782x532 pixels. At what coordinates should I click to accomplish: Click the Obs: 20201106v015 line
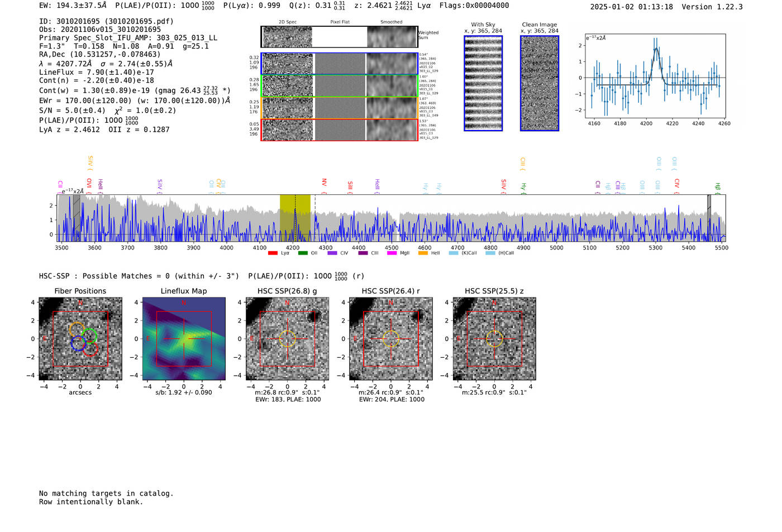(100, 30)
